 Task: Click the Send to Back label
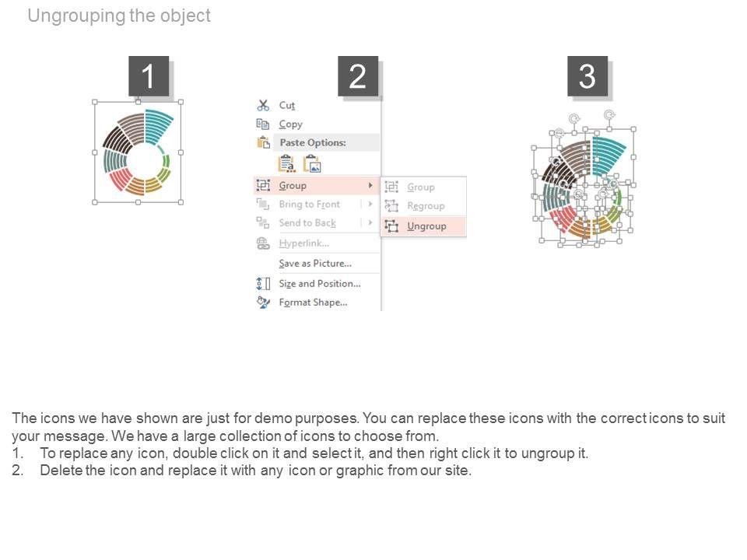[x=307, y=223]
